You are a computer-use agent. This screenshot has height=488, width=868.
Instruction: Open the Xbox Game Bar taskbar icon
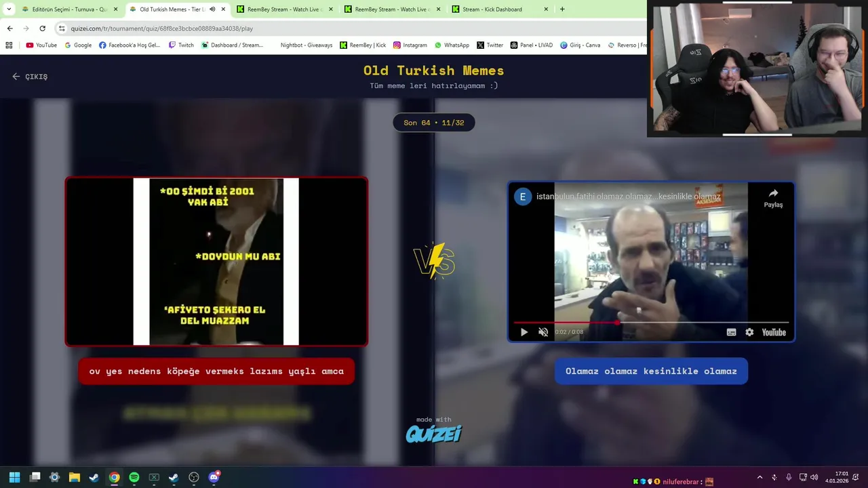coord(154,477)
